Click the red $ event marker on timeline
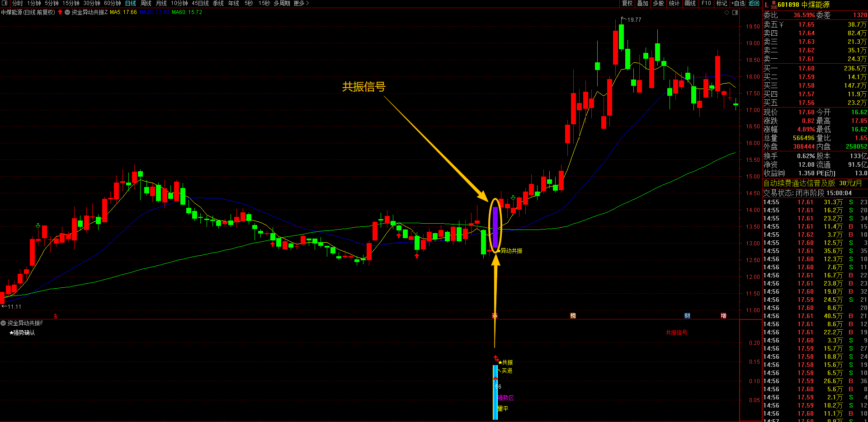Image resolution: width=868 pixels, height=422 pixels. 56,316
